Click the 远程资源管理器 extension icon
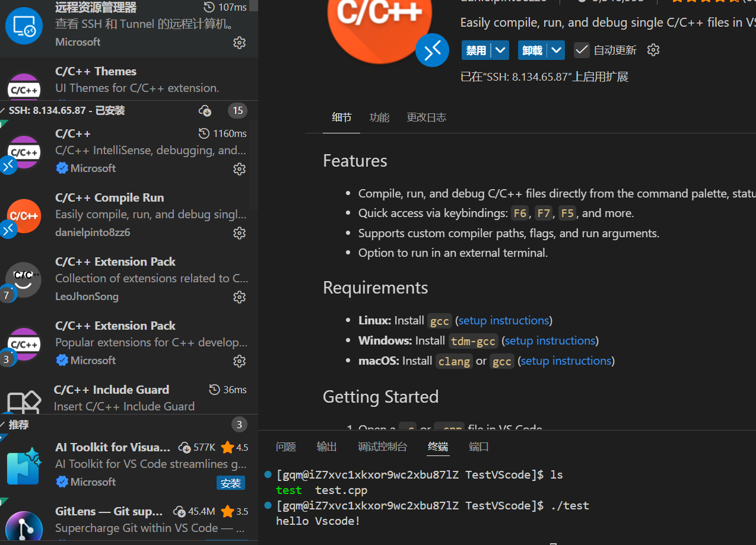Image resolution: width=756 pixels, height=545 pixels. click(24, 26)
